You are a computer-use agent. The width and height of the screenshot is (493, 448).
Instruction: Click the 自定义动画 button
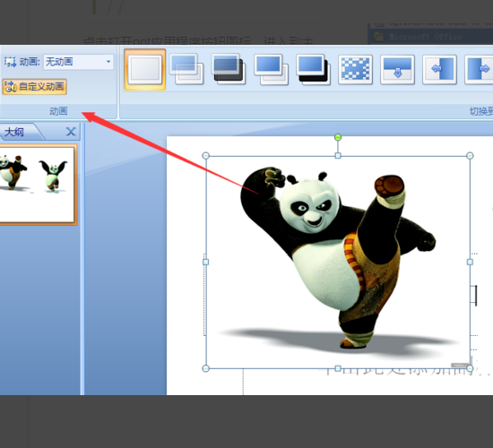click(35, 86)
